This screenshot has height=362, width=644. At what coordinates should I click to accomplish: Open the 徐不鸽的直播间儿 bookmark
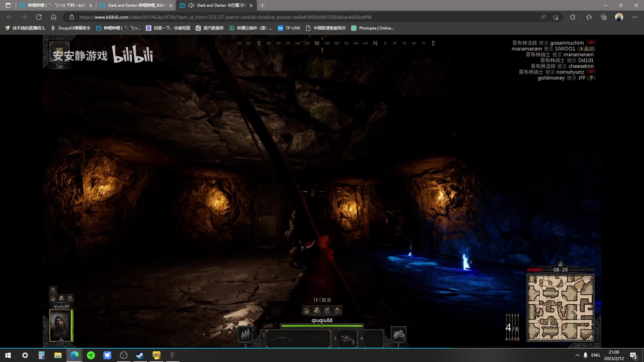coord(25,28)
